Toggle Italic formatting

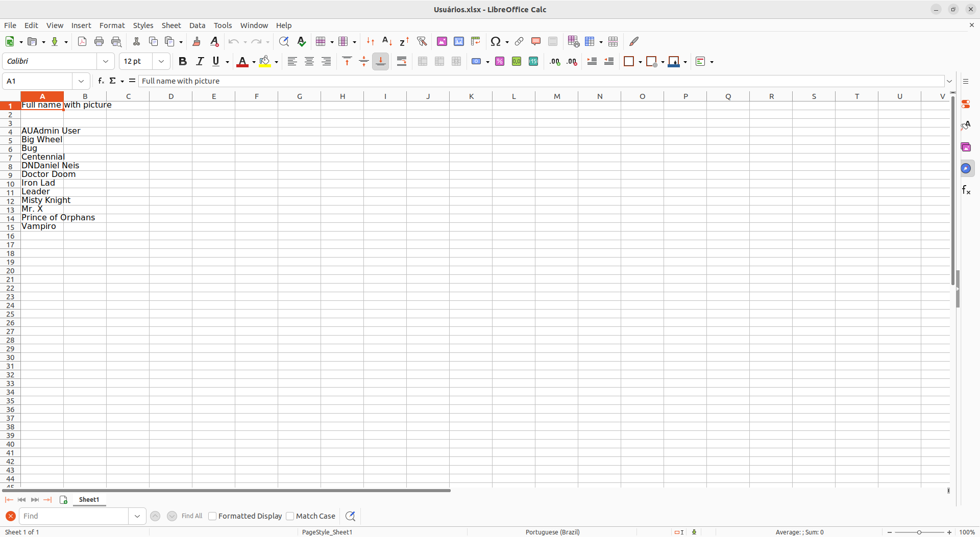(x=200, y=62)
